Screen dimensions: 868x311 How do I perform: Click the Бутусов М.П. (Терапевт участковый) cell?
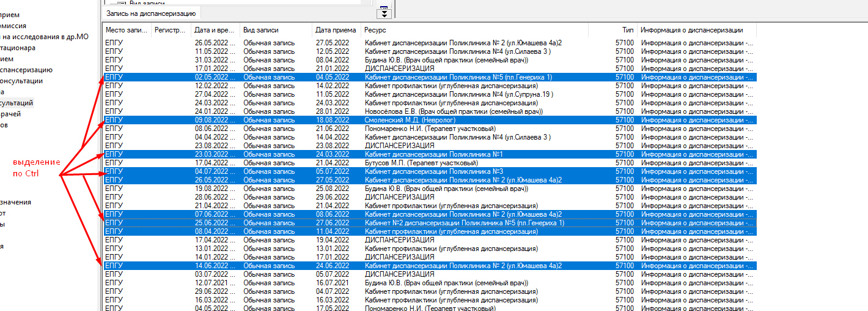(421, 163)
